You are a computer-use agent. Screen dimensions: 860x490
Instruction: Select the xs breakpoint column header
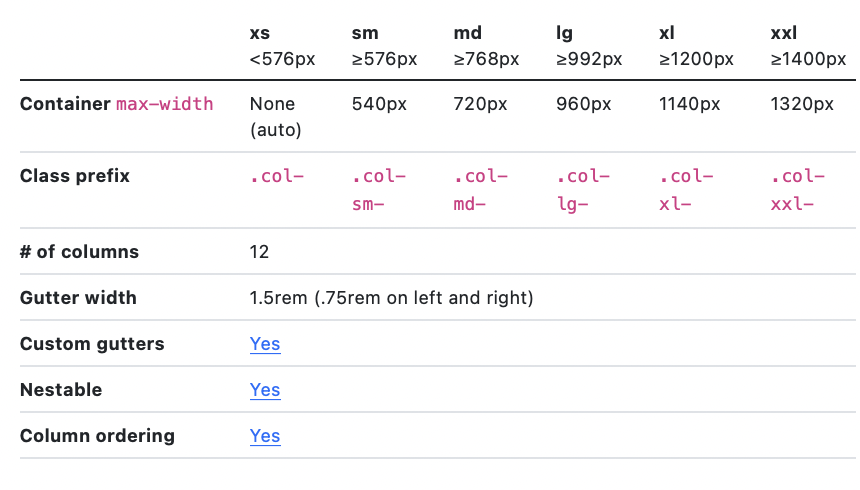pyautogui.click(x=260, y=34)
